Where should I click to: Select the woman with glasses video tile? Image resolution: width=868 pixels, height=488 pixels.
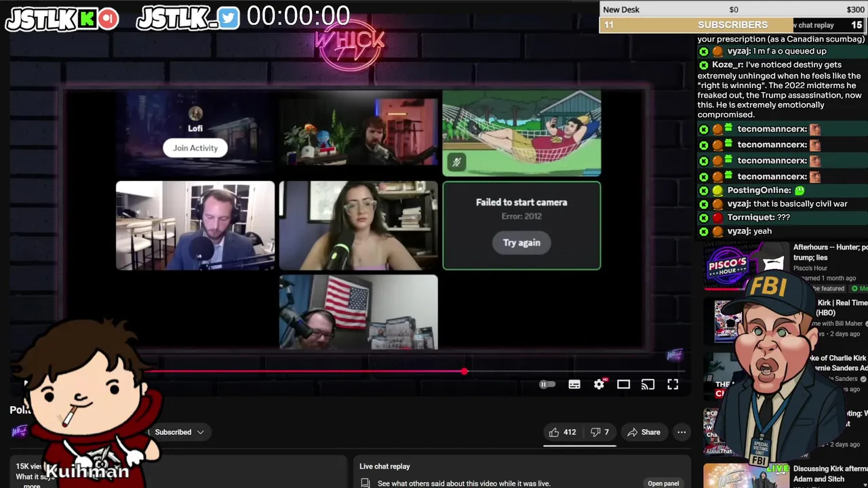358,226
